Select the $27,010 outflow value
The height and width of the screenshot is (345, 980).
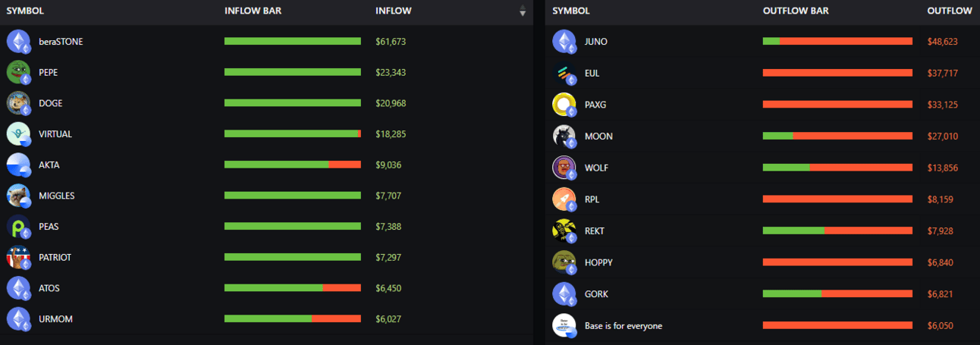(943, 136)
